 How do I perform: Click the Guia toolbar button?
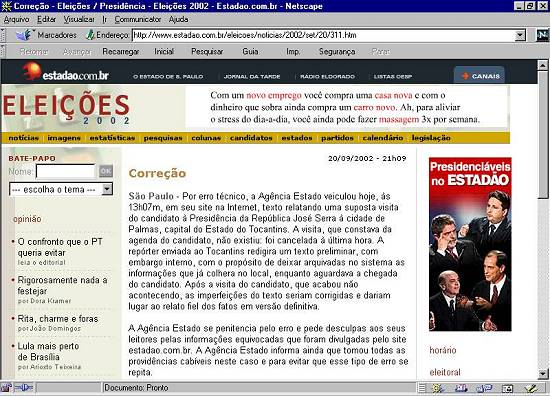(250, 52)
